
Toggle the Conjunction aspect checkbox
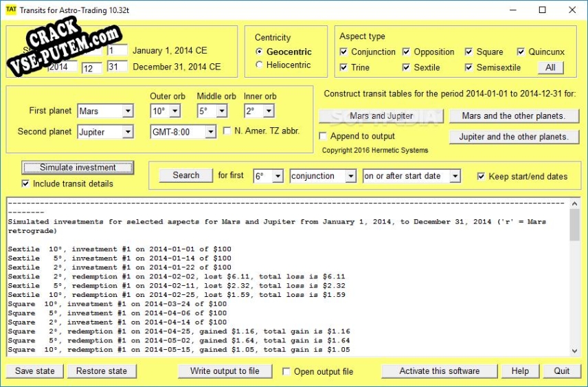343,52
